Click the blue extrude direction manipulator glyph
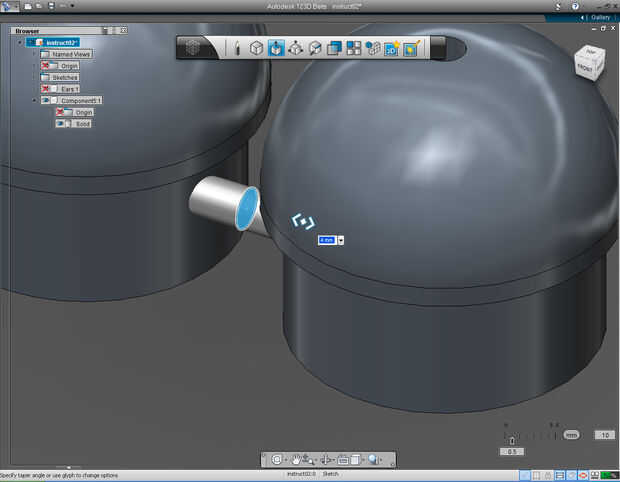The width and height of the screenshot is (620, 482). click(303, 222)
